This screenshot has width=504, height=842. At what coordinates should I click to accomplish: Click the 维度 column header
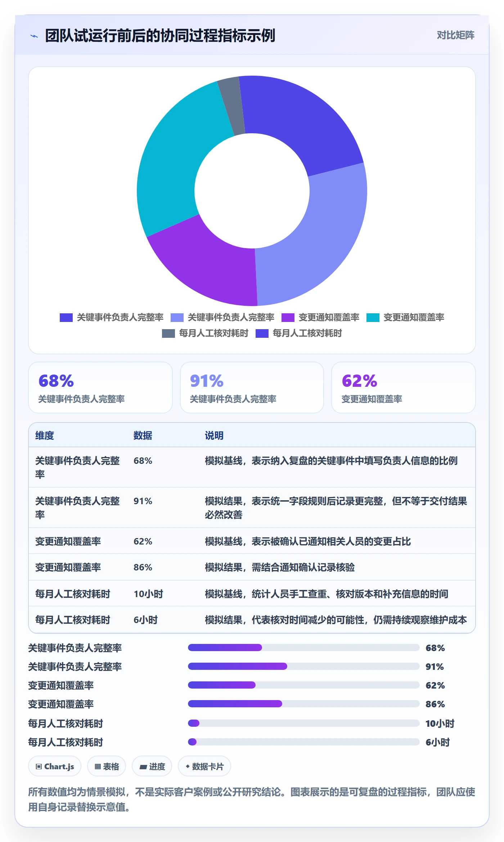[x=45, y=435]
